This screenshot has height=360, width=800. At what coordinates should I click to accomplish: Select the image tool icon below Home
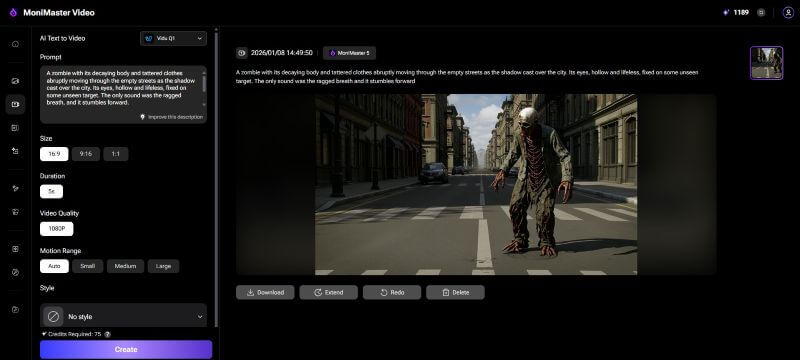pyautogui.click(x=15, y=81)
